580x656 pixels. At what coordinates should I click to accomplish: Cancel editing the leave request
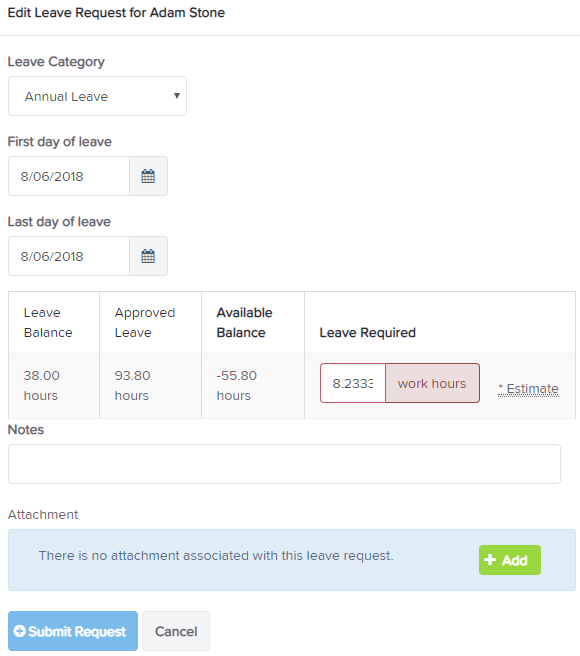176,631
